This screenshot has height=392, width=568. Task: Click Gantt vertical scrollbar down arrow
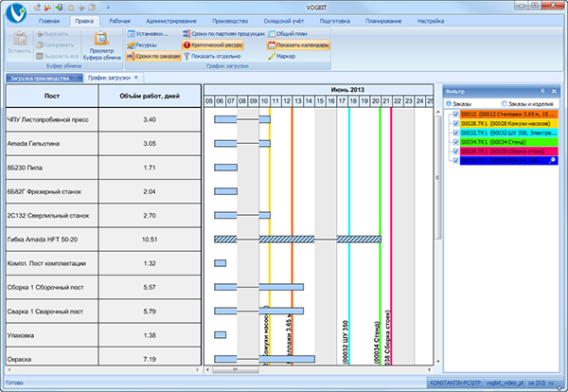click(438, 361)
